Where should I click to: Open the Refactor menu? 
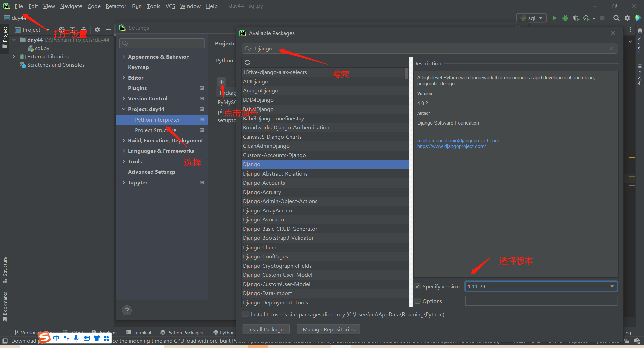(116, 6)
